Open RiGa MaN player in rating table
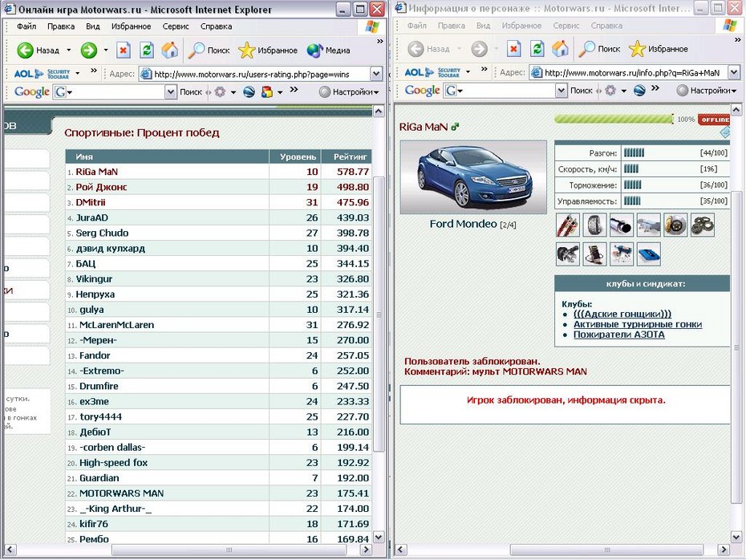 click(x=96, y=172)
